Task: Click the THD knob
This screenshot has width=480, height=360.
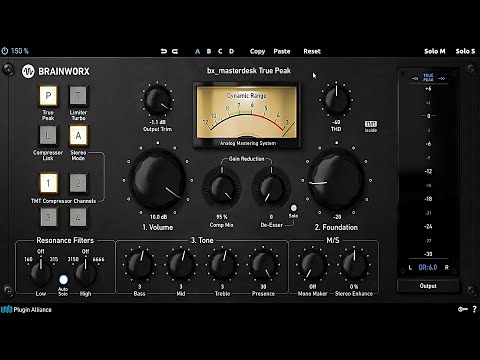Action: (336, 99)
